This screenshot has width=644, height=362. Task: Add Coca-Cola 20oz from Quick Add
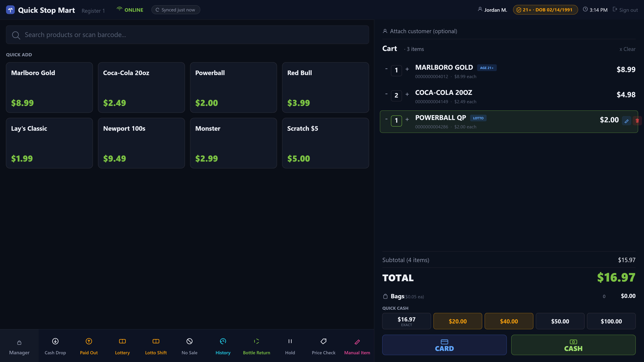click(141, 87)
